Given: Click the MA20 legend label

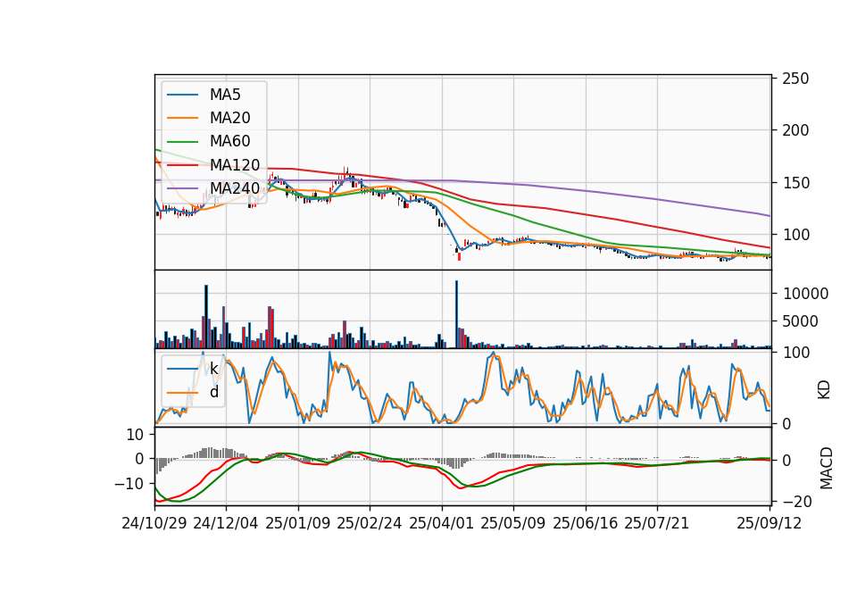Looking at the screenshot, I should [229, 118].
